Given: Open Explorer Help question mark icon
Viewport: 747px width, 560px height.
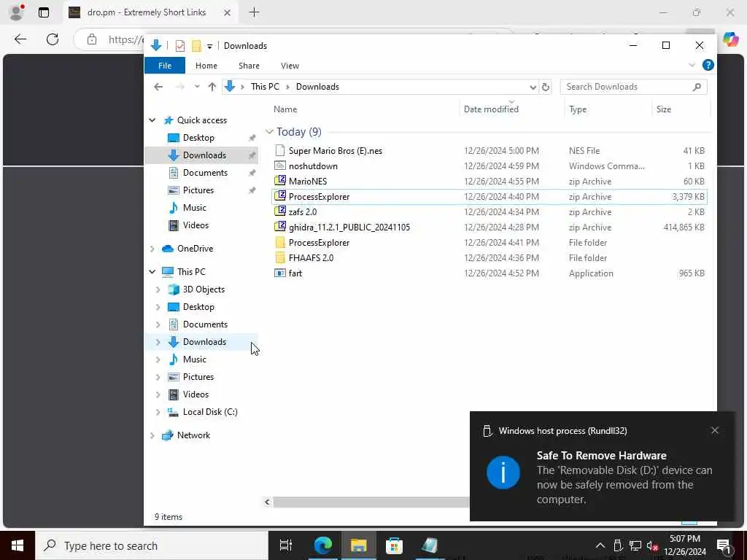Looking at the screenshot, I should [708, 65].
